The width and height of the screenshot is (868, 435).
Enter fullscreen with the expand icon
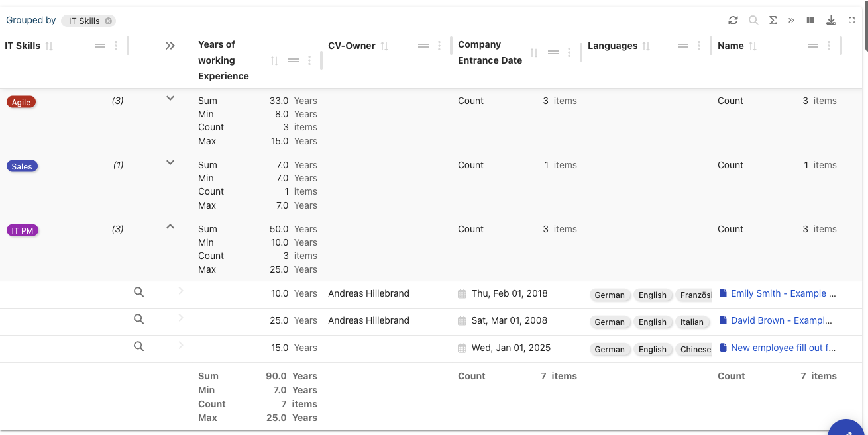[851, 21]
